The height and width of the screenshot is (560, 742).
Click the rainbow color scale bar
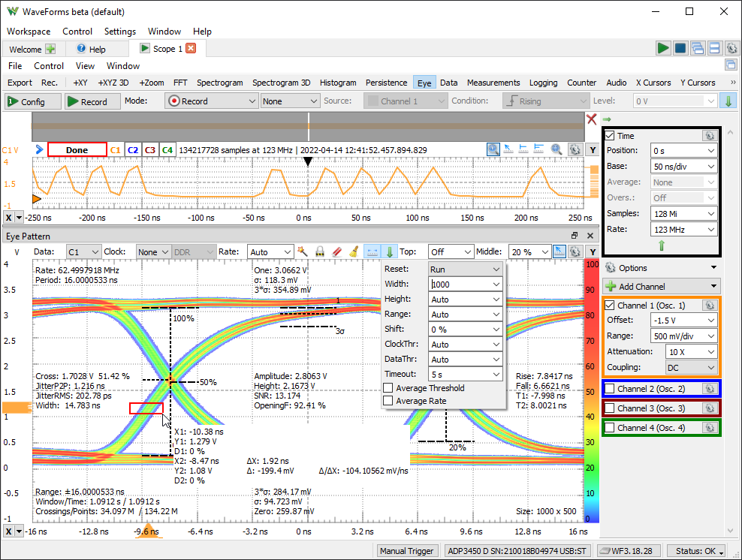[x=592, y=390]
